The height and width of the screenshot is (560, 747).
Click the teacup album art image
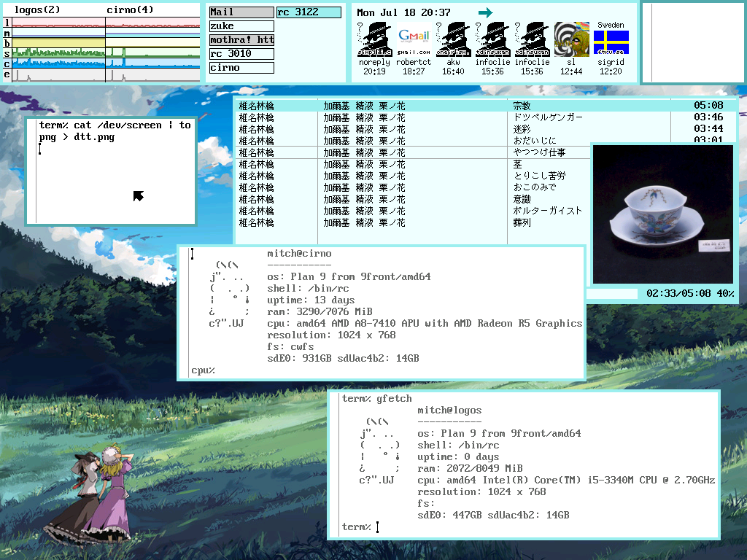point(662,213)
